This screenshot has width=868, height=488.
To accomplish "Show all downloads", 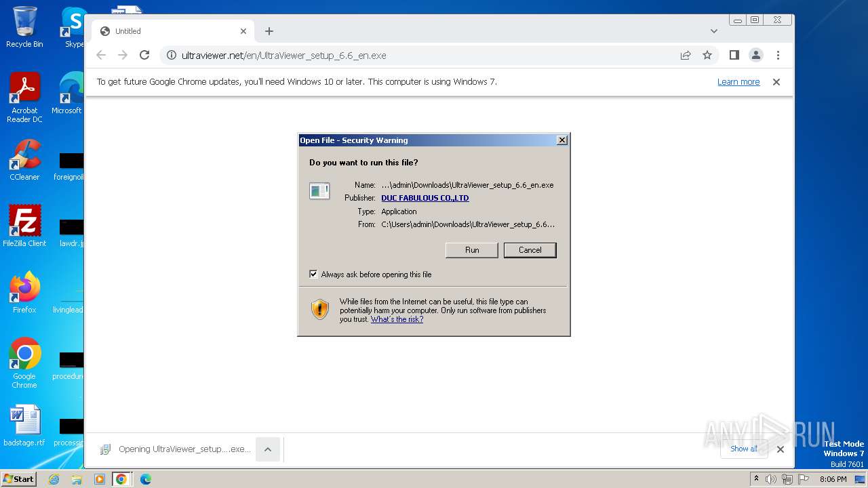I will [744, 449].
